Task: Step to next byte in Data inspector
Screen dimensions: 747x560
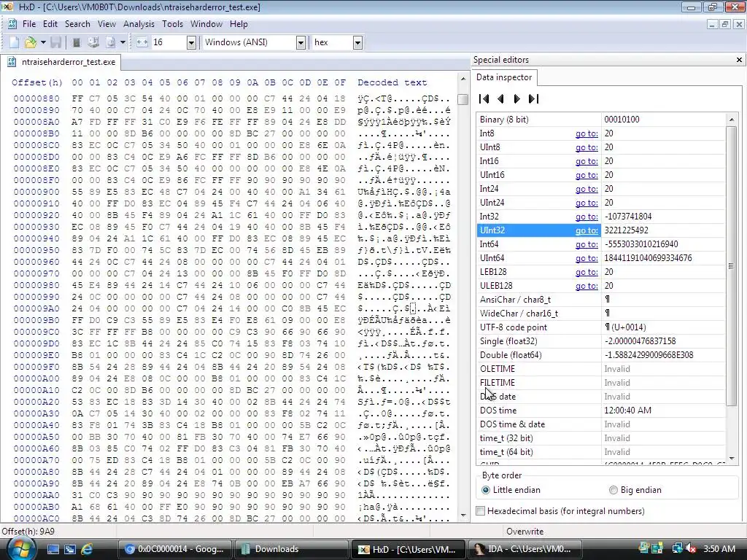Action: tap(517, 98)
